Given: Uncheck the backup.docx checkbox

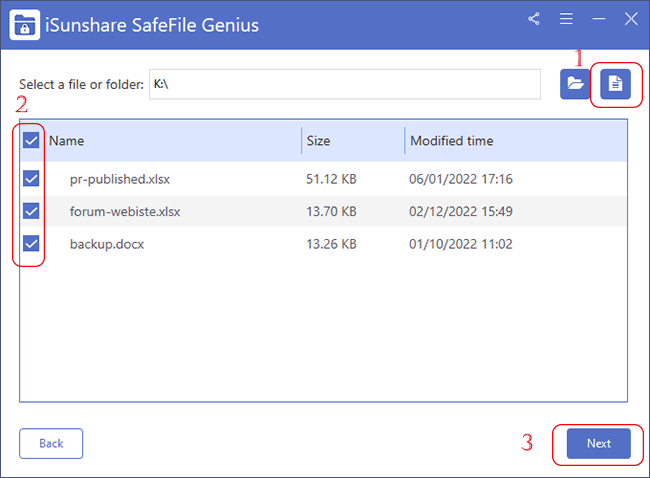Looking at the screenshot, I should pos(31,244).
